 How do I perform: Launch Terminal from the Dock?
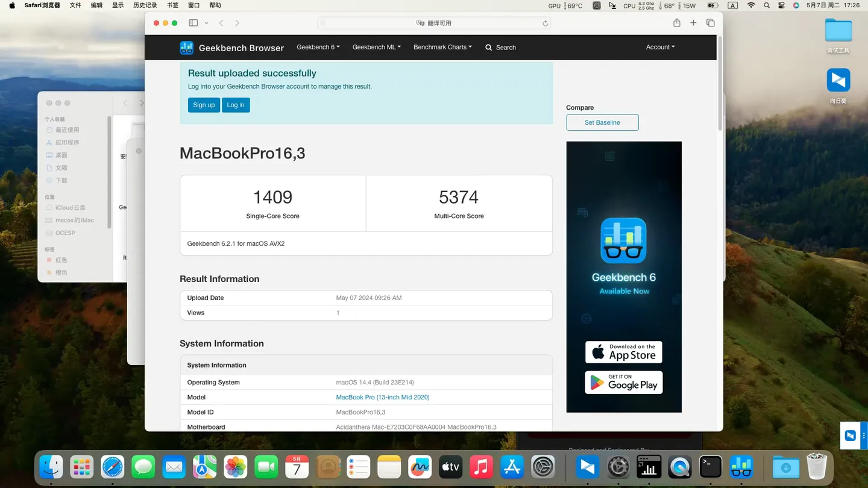(x=710, y=467)
